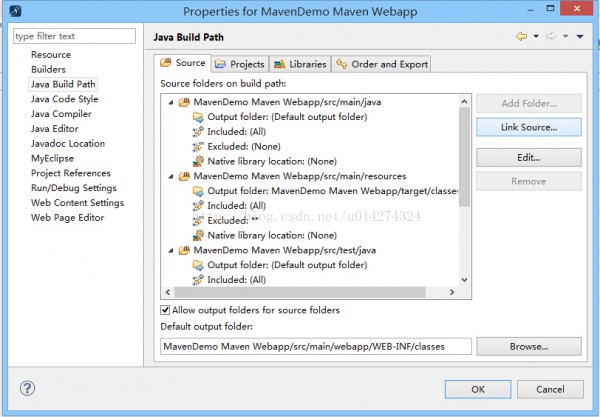
Task: Click the src/test/java package folder icon
Action: click(184, 250)
